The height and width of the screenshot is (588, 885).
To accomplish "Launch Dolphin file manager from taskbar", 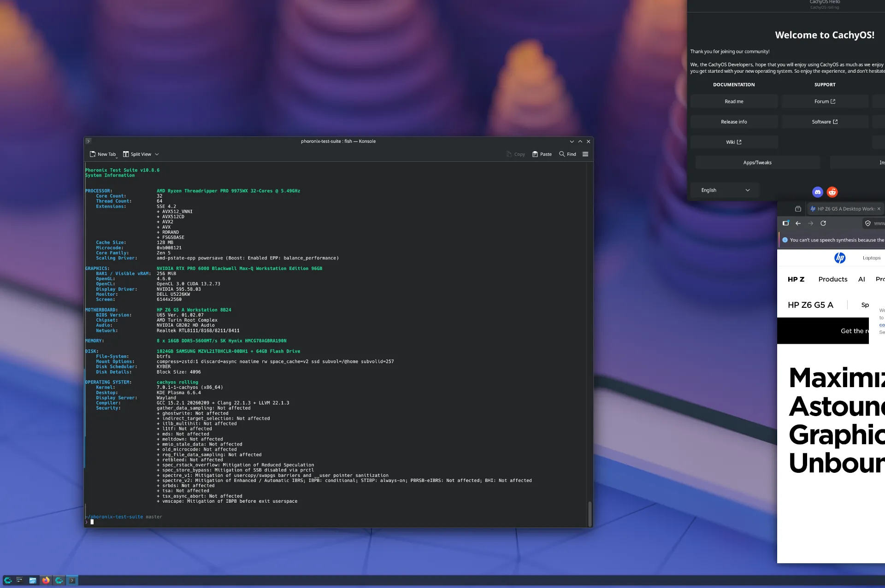I will (x=33, y=581).
